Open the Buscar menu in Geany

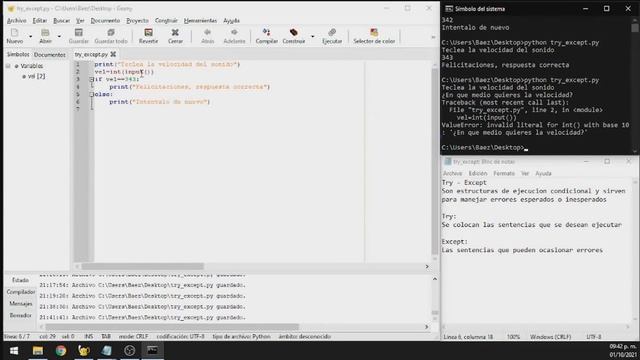coord(62,20)
